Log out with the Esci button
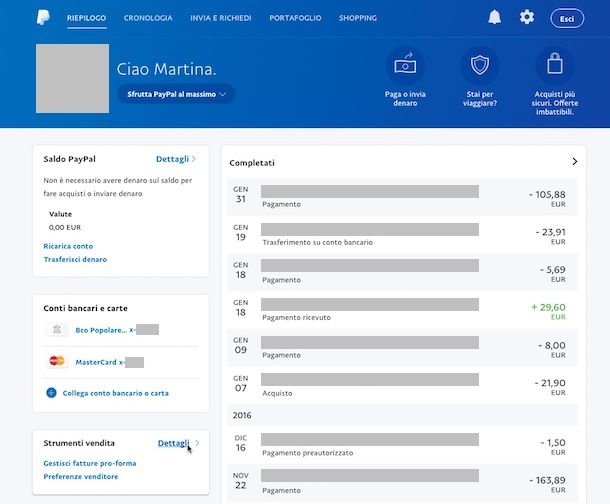Screen dimensions: 610x504 [567, 19]
